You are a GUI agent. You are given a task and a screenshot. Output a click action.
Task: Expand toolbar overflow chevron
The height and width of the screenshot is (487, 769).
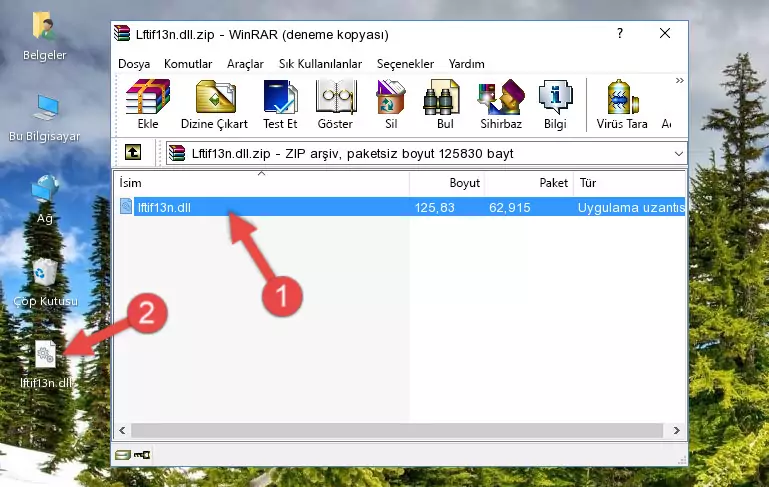coord(679,80)
